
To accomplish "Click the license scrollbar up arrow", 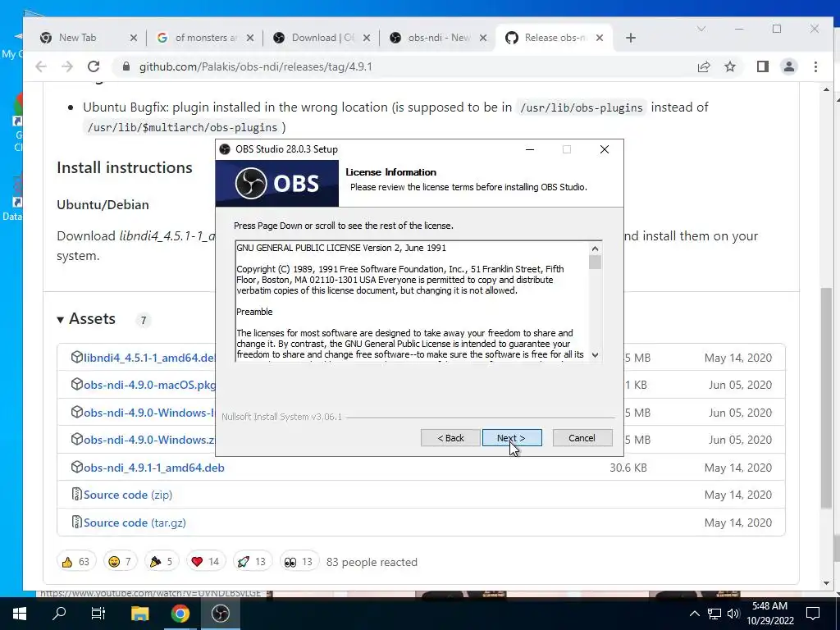I will tap(595, 249).
